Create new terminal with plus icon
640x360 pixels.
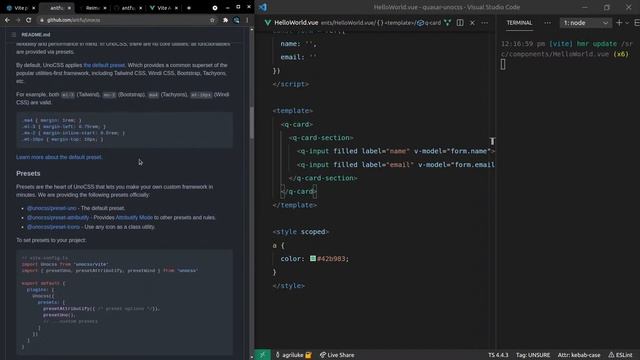click(x=619, y=23)
